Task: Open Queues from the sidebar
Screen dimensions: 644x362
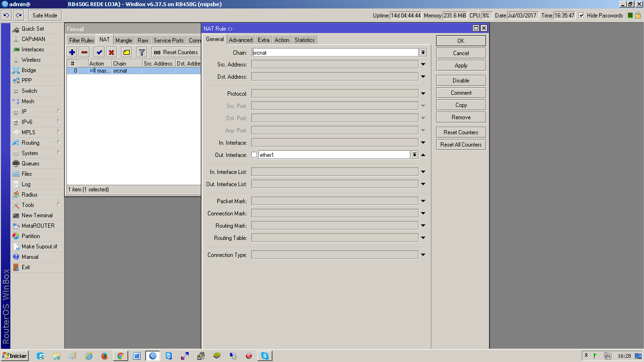Action: click(37, 164)
